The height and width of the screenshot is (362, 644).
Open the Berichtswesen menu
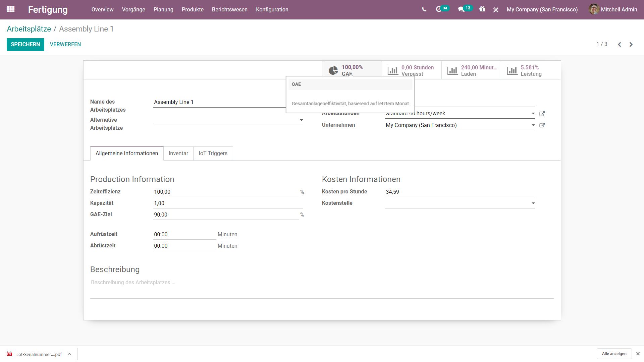pyautogui.click(x=229, y=9)
